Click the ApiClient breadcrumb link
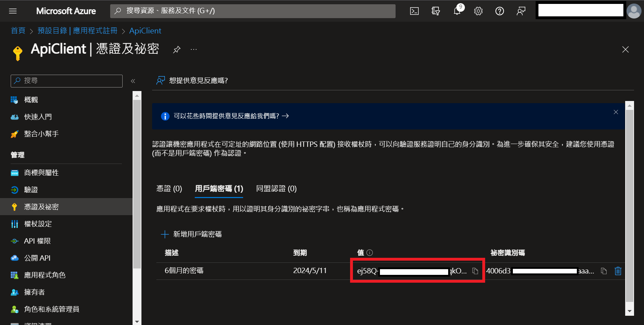The height and width of the screenshot is (325, 644). 145,31
